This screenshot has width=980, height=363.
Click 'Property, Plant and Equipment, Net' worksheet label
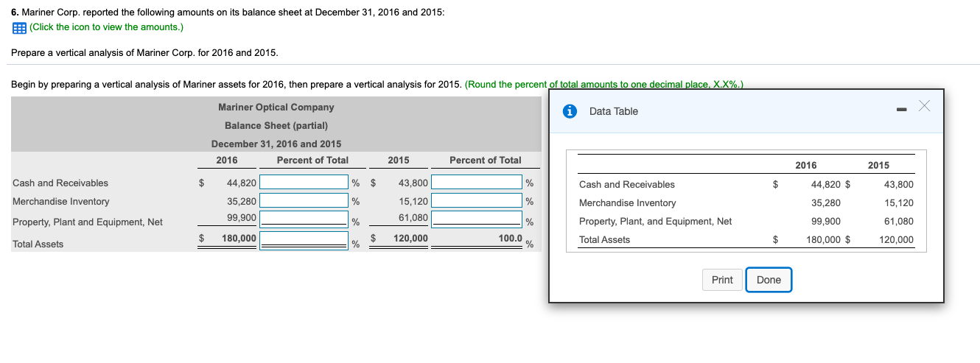pos(88,222)
